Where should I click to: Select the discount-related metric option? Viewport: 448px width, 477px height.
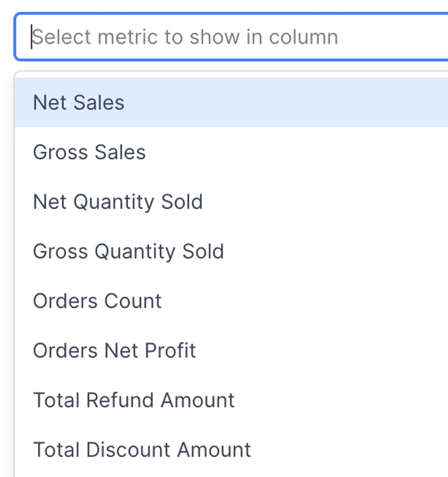pos(142,449)
